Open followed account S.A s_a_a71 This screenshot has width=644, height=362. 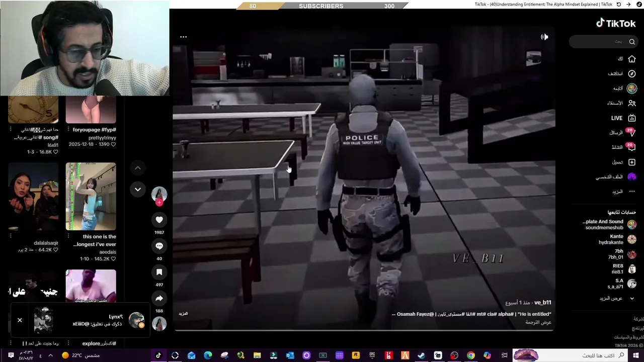pyautogui.click(x=622, y=284)
